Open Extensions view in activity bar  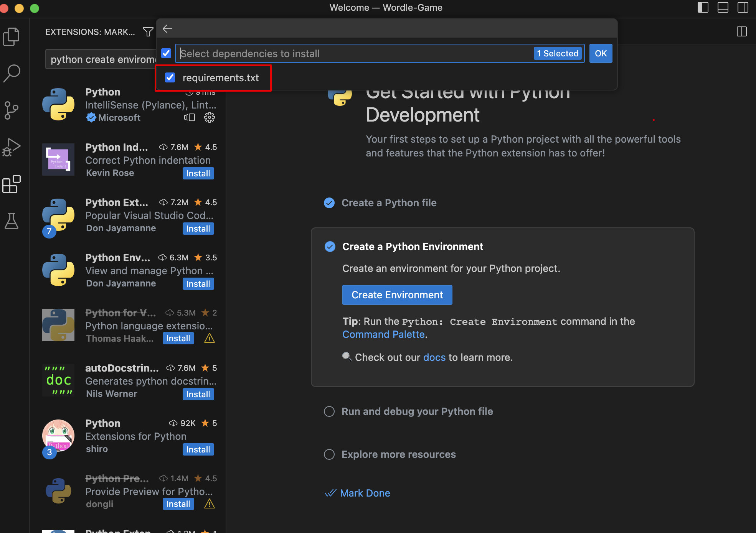tap(12, 184)
